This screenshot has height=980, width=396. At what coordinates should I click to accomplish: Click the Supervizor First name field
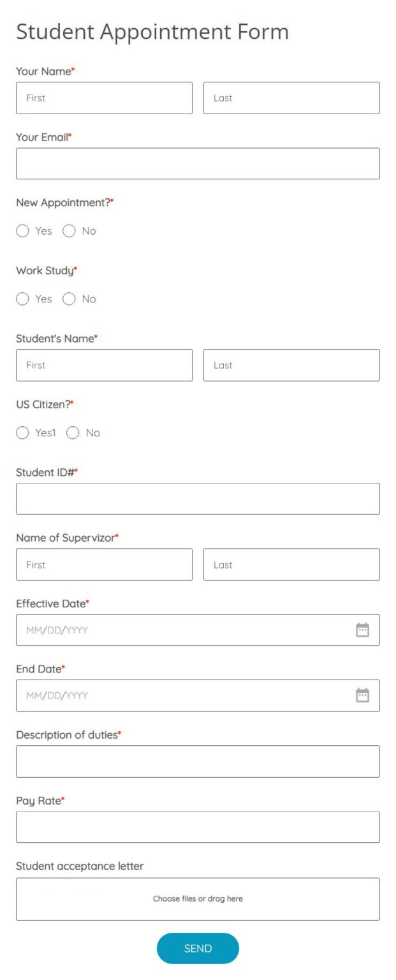pyautogui.click(x=104, y=565)
